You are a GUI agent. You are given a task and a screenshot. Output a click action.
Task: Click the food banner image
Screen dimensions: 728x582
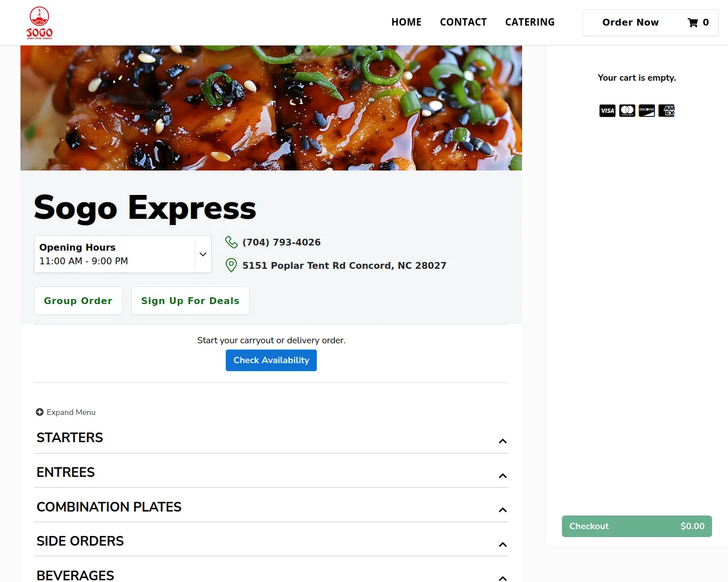pyautogui.click(x=271, y=108)
